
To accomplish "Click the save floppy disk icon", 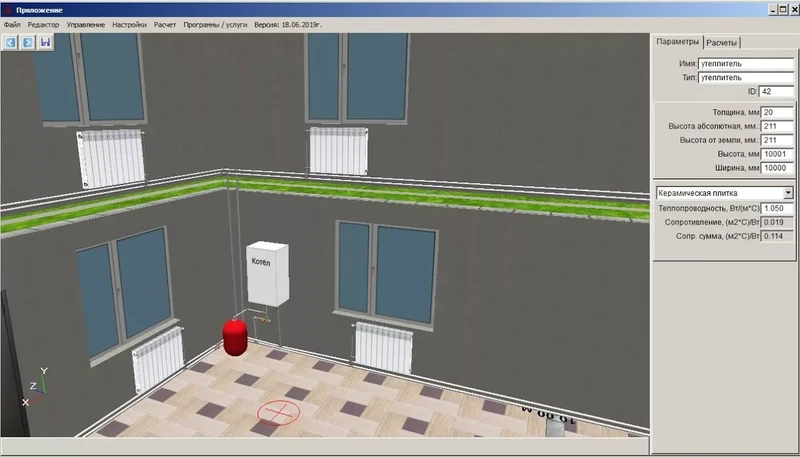I will 45,43.
